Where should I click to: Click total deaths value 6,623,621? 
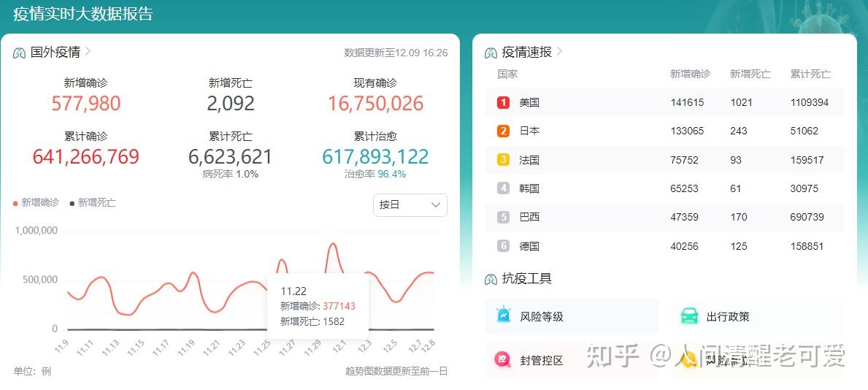pyautogui.click(x=230, y=157)
